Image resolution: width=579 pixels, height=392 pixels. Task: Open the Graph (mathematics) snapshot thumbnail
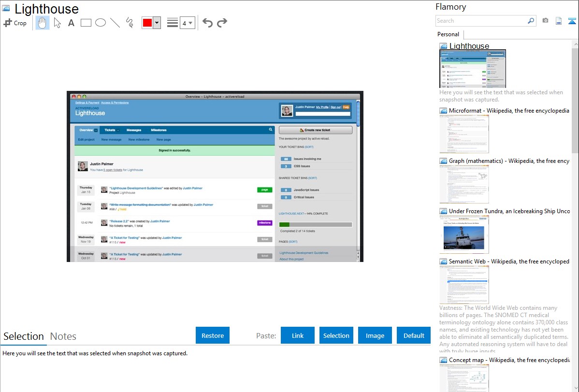[x=464, y=184]
